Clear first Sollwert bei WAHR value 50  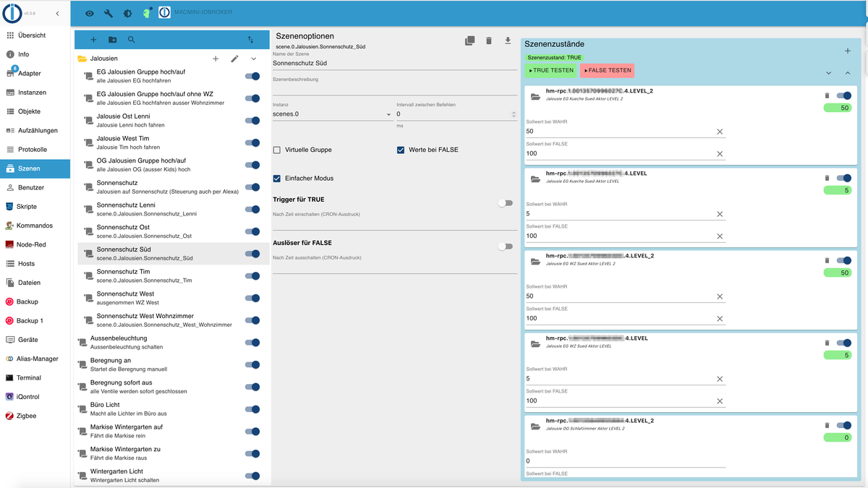pyautogui.click(x=720, y=132)
